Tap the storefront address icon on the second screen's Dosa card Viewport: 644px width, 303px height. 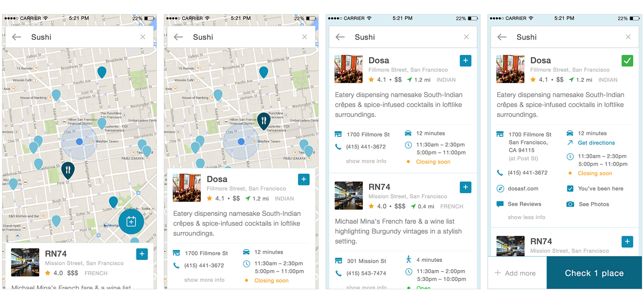tap(176, 253)
